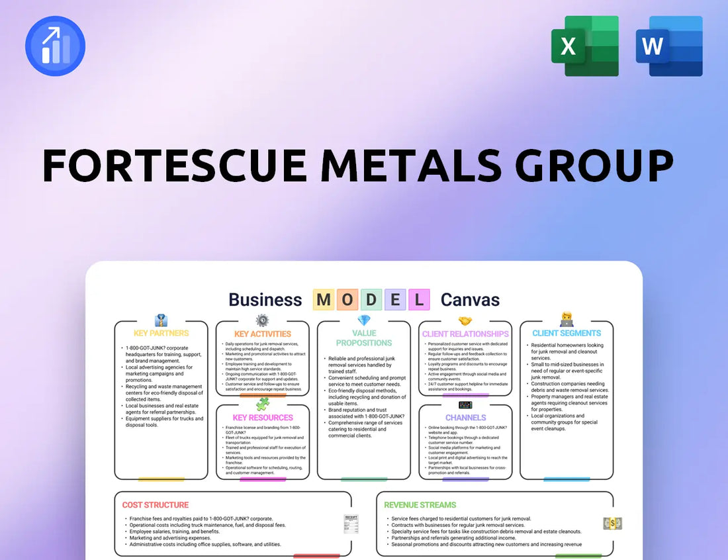Click the receipt icon in Cost Structure
Viewport: 728px width, 560px height.
click(351, 524)
